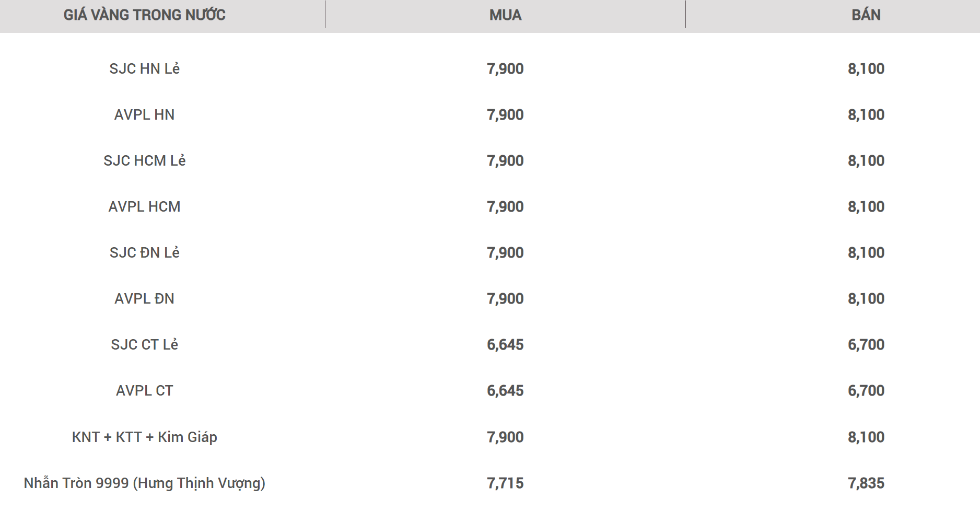
Task: Click the BÁN column header
Action: (x=866, y=15)
